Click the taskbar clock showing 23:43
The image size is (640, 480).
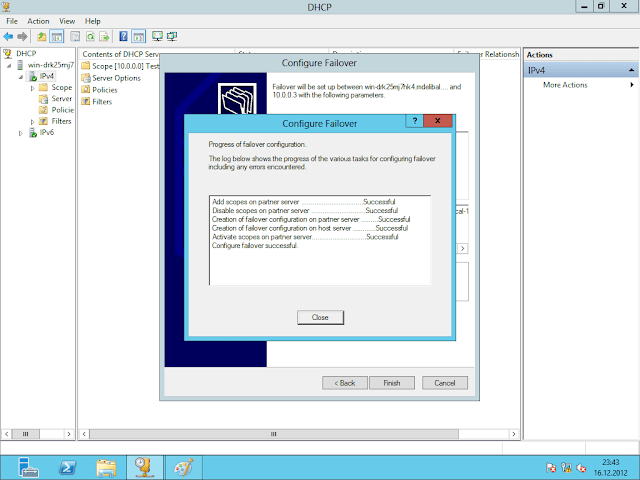pos(612,466)
